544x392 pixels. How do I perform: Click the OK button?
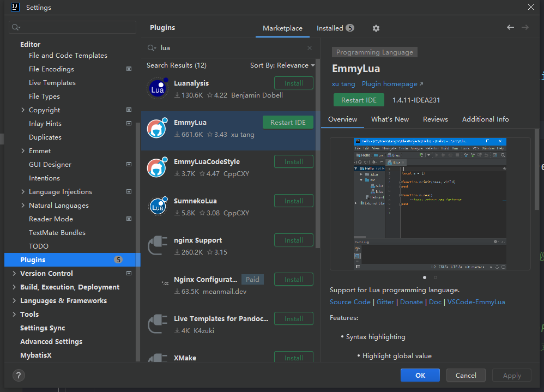420,375
